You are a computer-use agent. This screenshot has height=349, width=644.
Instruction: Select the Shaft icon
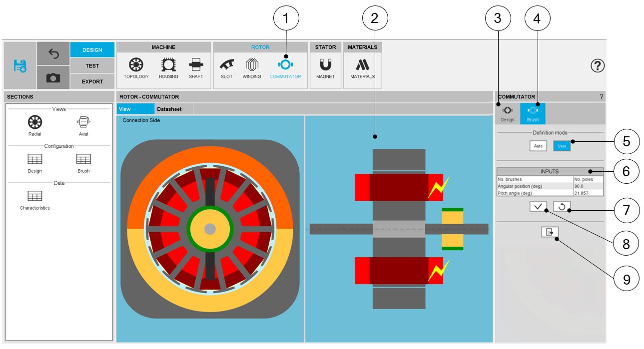coord(196,68)
